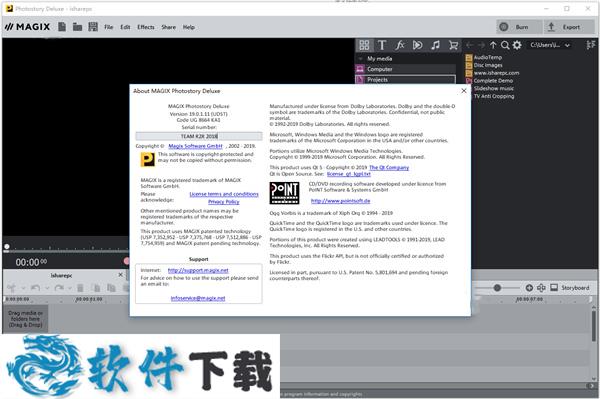This screenshot has height=399, width=600.
Task: Open the www.isharepc.com folder
Action: pyautogui.click(x=492, y=73)
